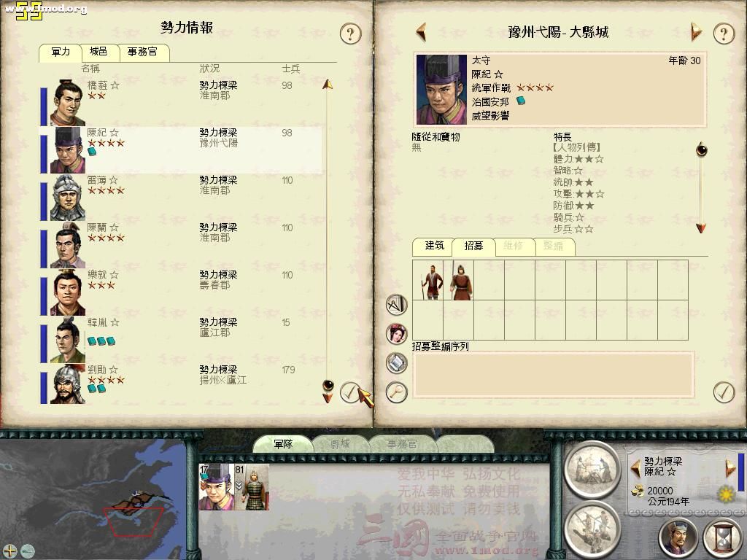This screenshot has width=747, height=560.
Task: Move down the traits list arrow
Action: pyautogui.click(x=701, y=228)
